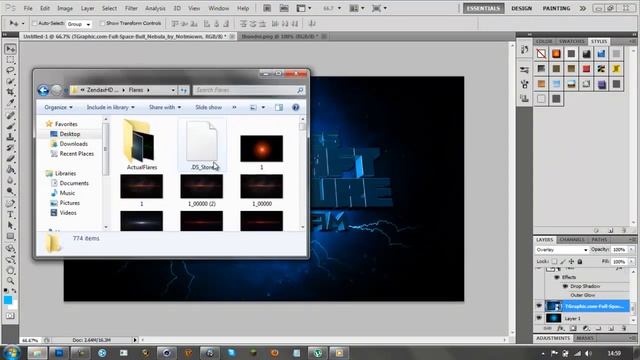Open the File menu

click(28, 8)
